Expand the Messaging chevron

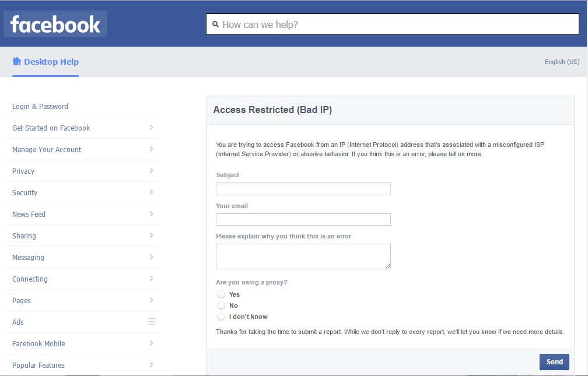click(x=151, y=257)
